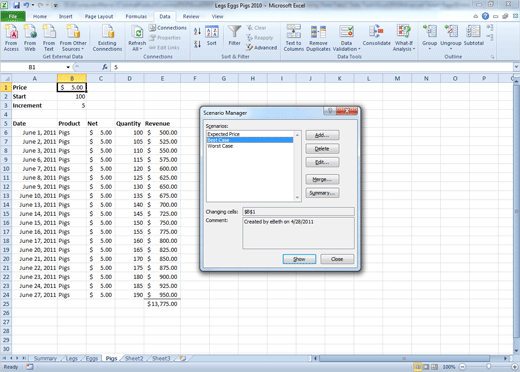
Task: Switch to the Formulas tab
Action: 136,16
